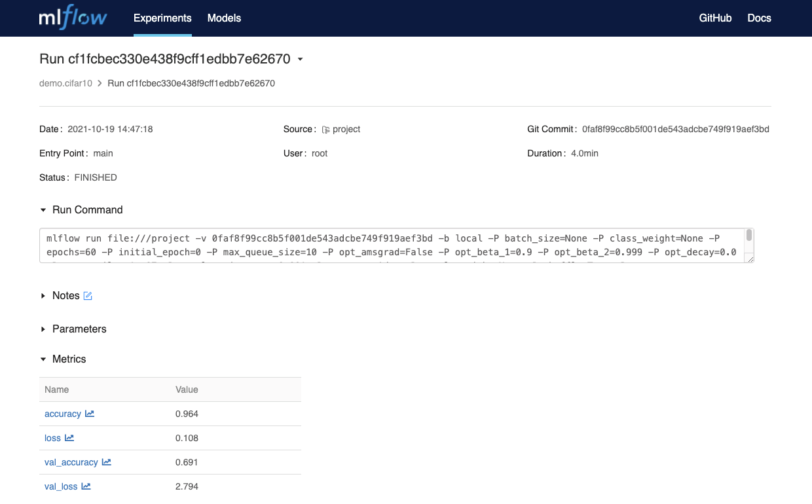The image size is (812, 504).
Task: Switch to the Models tab
Action: pos(224,18)
